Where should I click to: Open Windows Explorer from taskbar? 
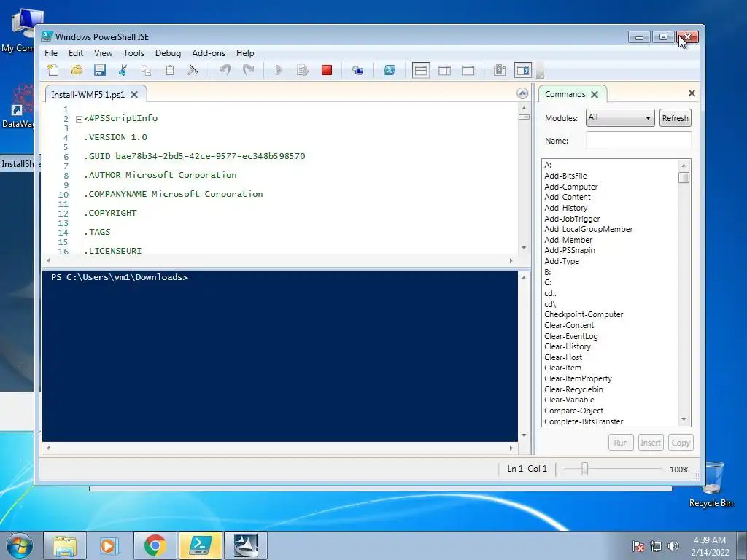65,545
